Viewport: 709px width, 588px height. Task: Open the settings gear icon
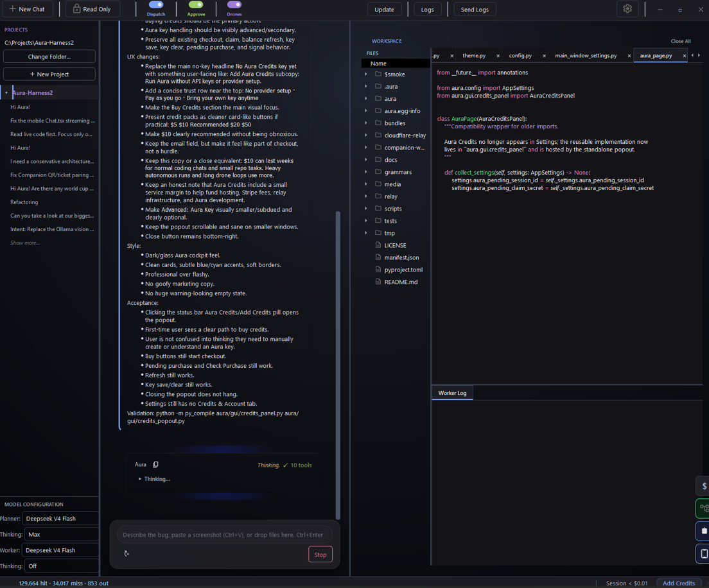click(x=627, y=8)
